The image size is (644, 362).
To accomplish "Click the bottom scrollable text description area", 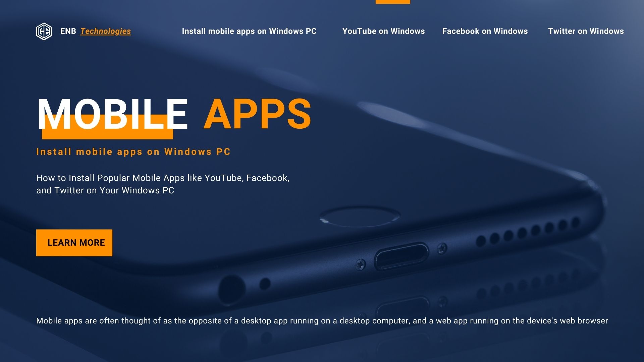I will click(322, 320).
